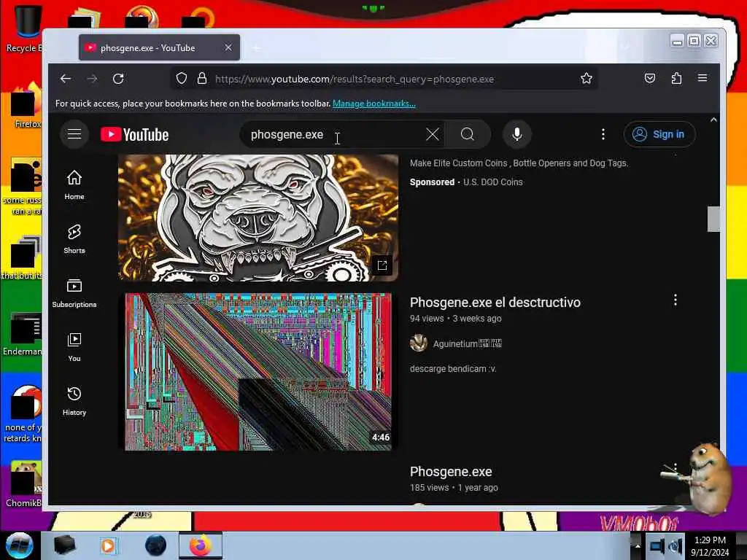The width and height of the screenshot is (747, 560).
Task: Click the volume speaker tray icon
Action: pyautogui.click(x=676, y=545)
